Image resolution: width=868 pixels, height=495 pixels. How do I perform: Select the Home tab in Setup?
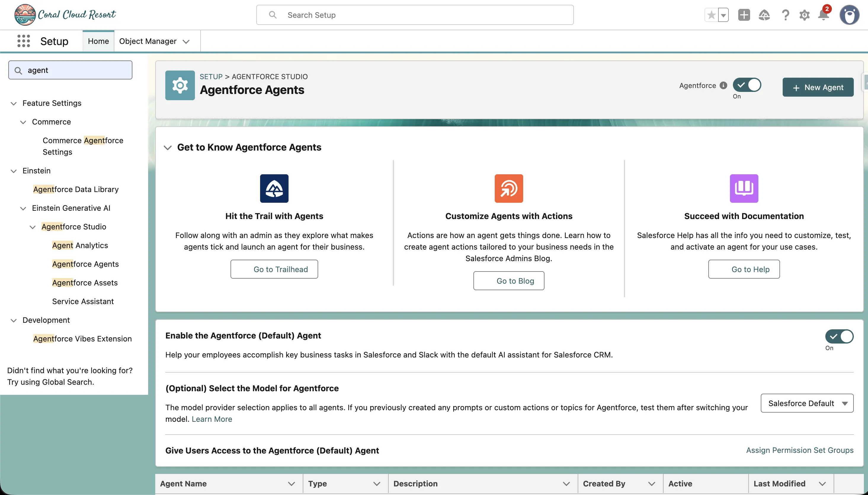pos(98,41)
